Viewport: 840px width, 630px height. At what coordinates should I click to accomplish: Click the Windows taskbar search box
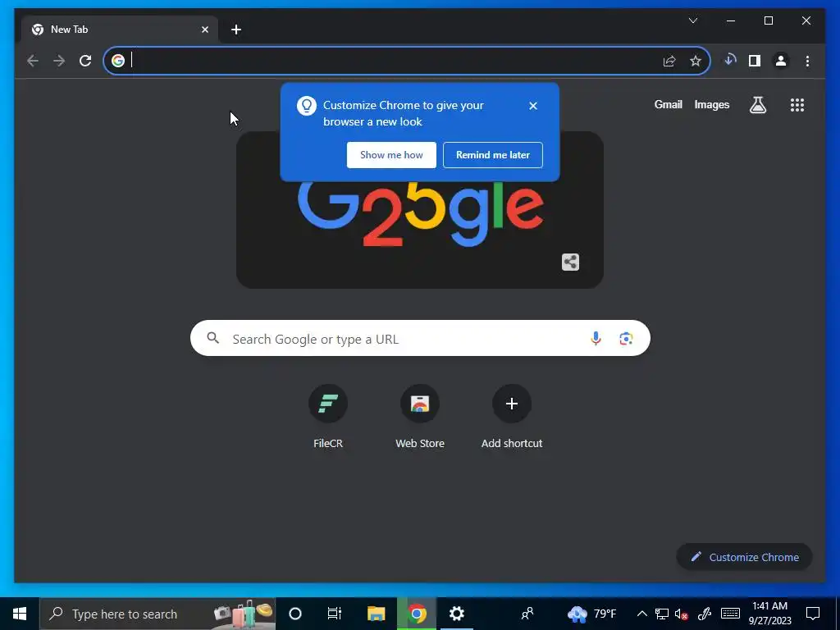pyautogui.click(x=157, y=614)
